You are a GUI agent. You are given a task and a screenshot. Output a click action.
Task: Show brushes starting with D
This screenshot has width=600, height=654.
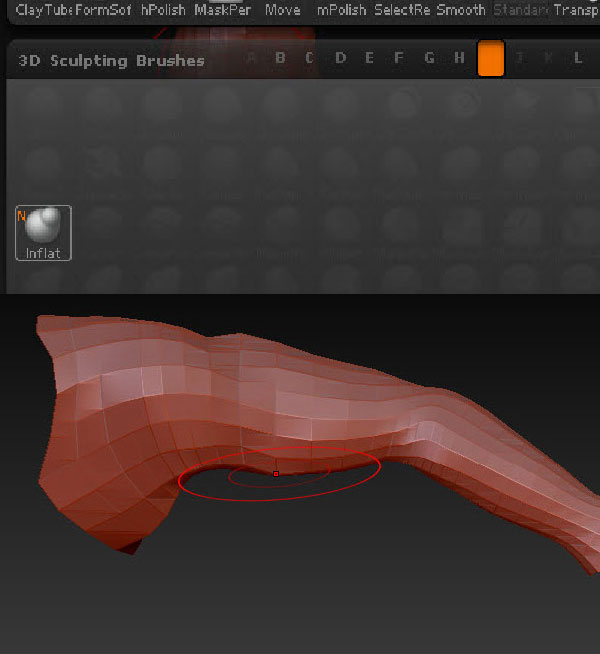click(x=340, y=59)
